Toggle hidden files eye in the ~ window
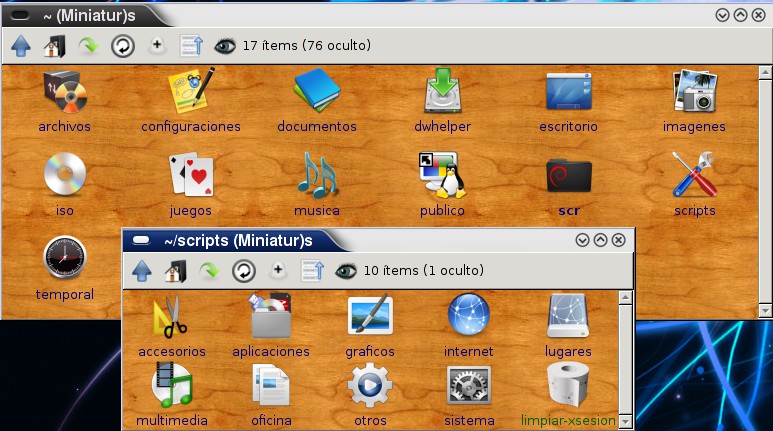 tap(225, 46)
